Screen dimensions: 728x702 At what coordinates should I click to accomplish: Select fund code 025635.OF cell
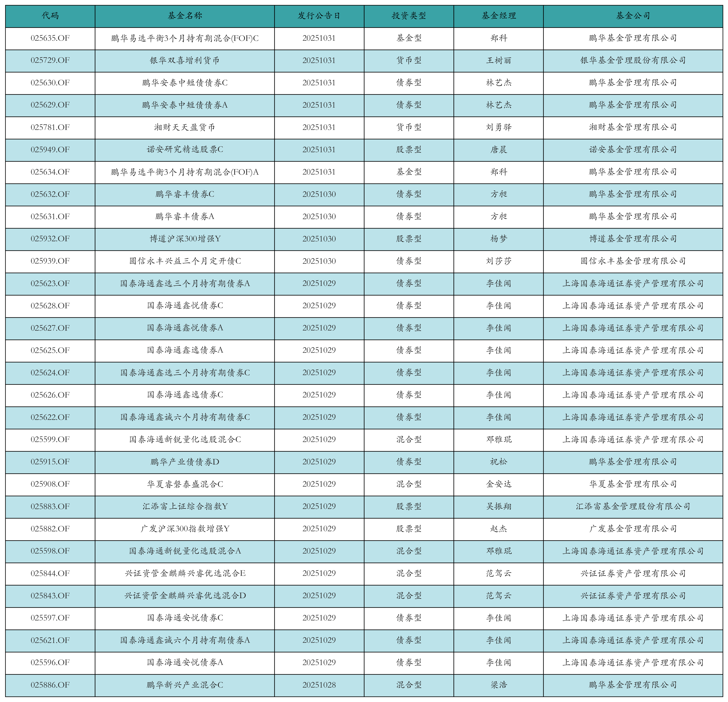tap(50, 38)
